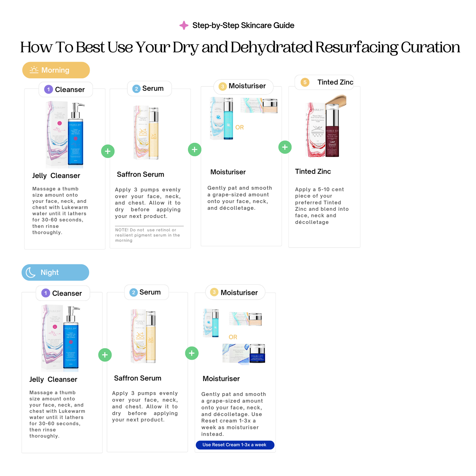Image resolution: width=476 pixels, height=476 pixels.
Task: Click the number 5 badge beside Tinted Zinc
Action: click(305, 83)
